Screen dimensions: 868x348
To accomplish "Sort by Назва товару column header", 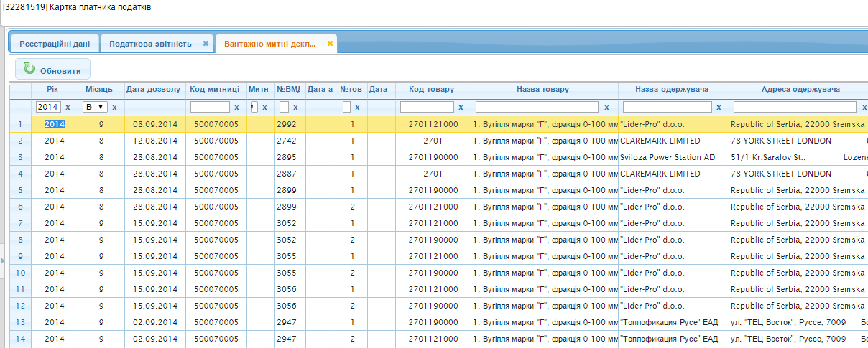I will click(542, 90).
